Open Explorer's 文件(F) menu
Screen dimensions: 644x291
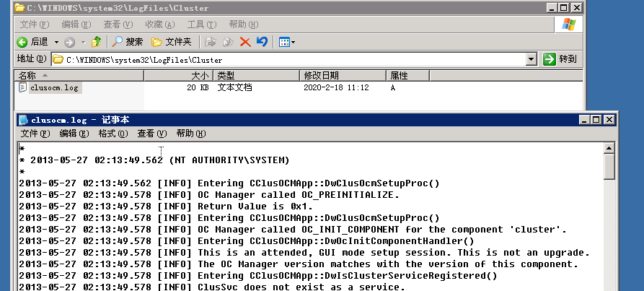35,25
